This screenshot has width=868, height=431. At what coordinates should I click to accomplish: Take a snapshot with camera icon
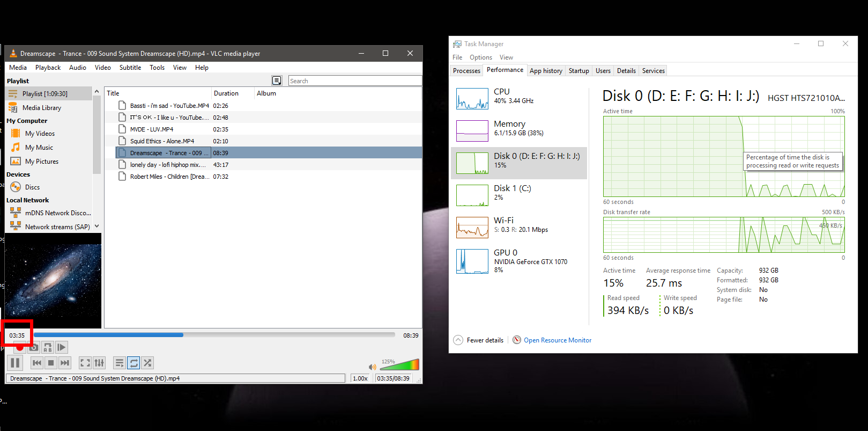[34, 347]
